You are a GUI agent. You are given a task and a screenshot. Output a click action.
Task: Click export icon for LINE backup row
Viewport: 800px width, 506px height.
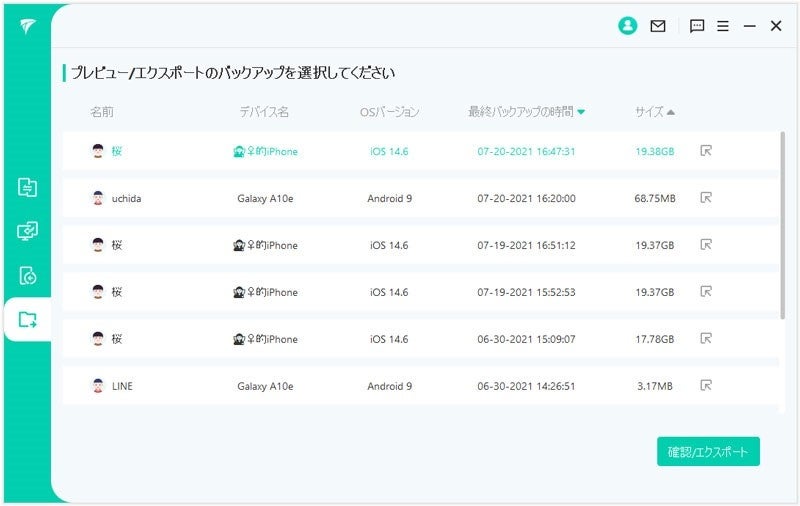706,385
